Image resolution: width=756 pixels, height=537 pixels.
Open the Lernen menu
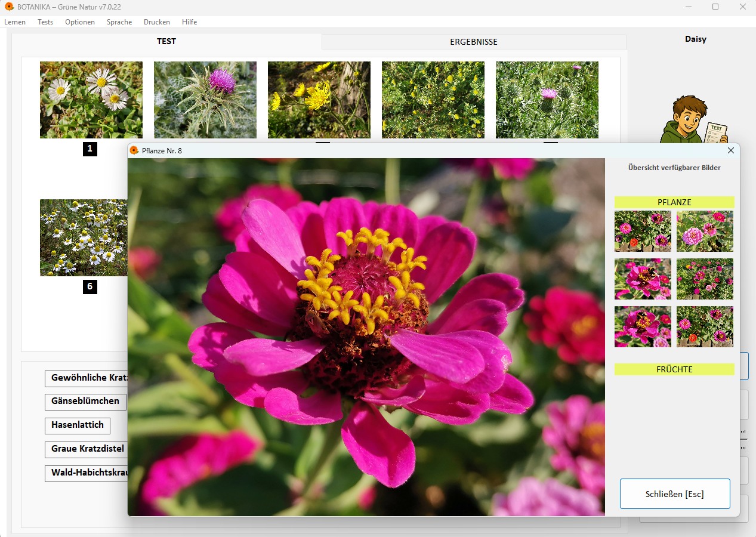point(15,22)
